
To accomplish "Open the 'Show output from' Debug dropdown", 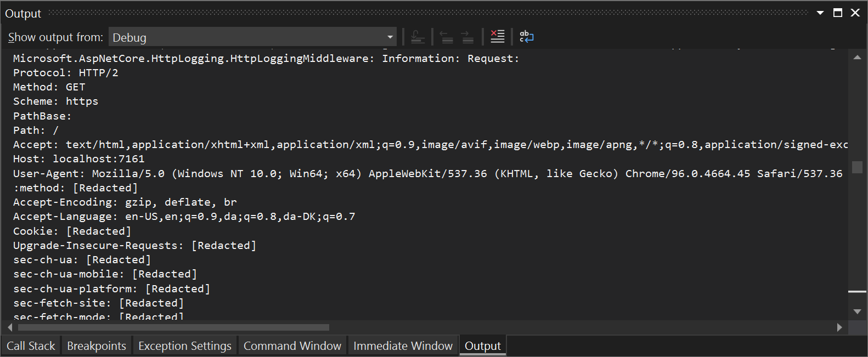I will [x=252, y=37].
